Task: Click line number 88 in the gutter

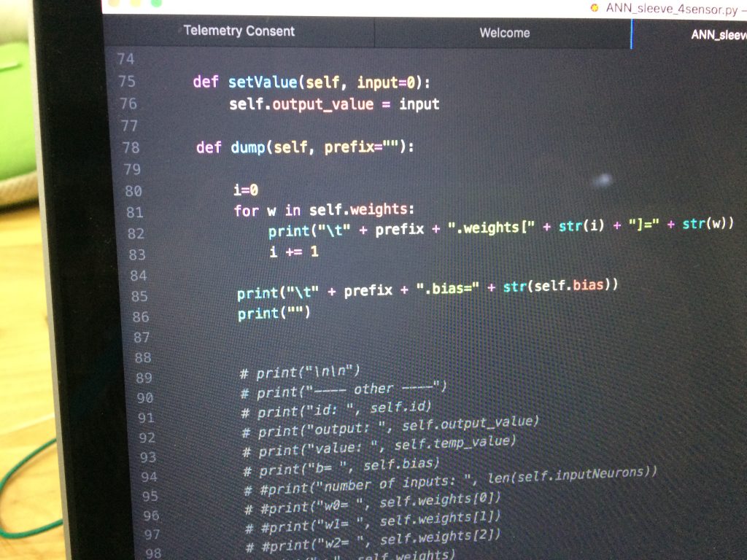Action: pyautogui.click(x=143, y=357)
